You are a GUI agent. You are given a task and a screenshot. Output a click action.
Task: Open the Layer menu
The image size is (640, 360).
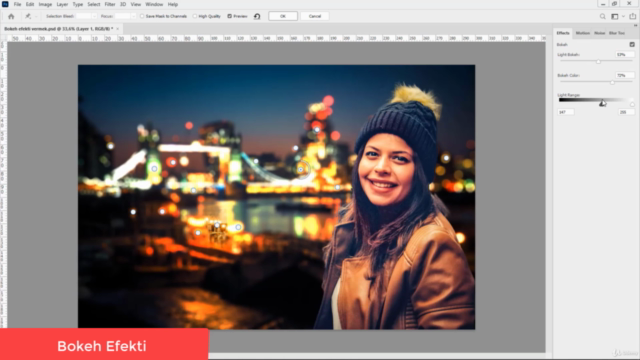click(x=62, y=4)
